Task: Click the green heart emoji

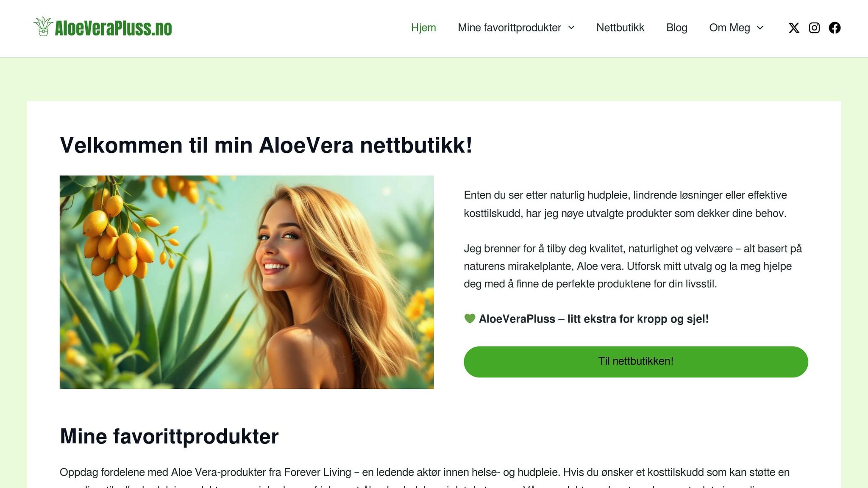Action: pyautogui.click(x=470, y=319)
